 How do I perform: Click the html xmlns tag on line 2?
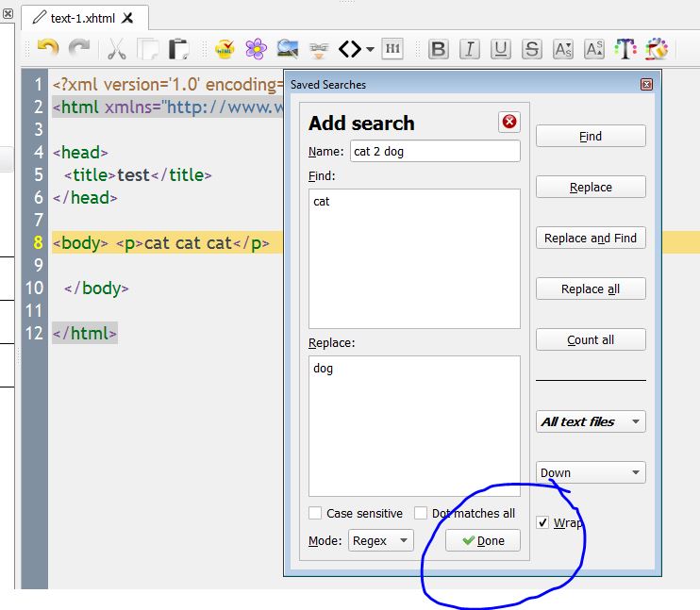coord(168,107)
